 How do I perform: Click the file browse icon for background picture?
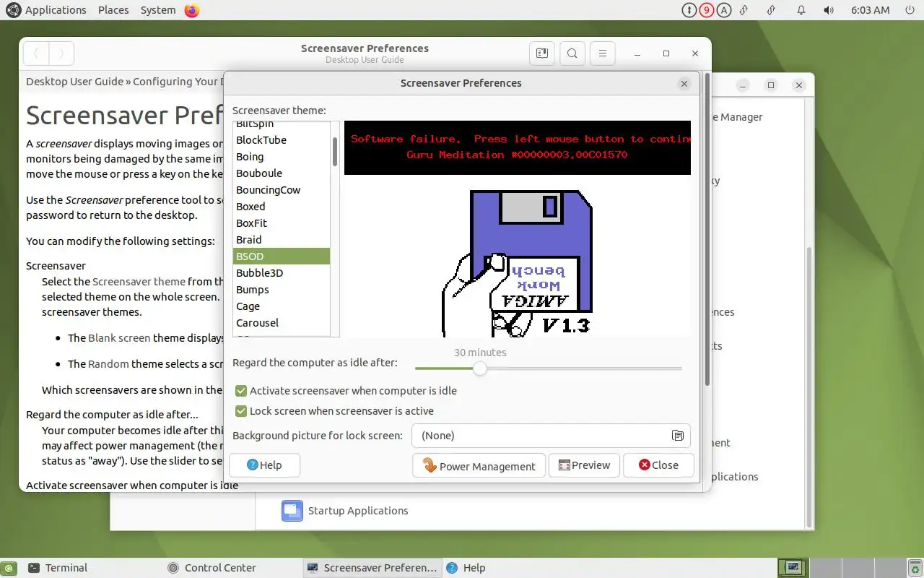[x=677, y=436]
